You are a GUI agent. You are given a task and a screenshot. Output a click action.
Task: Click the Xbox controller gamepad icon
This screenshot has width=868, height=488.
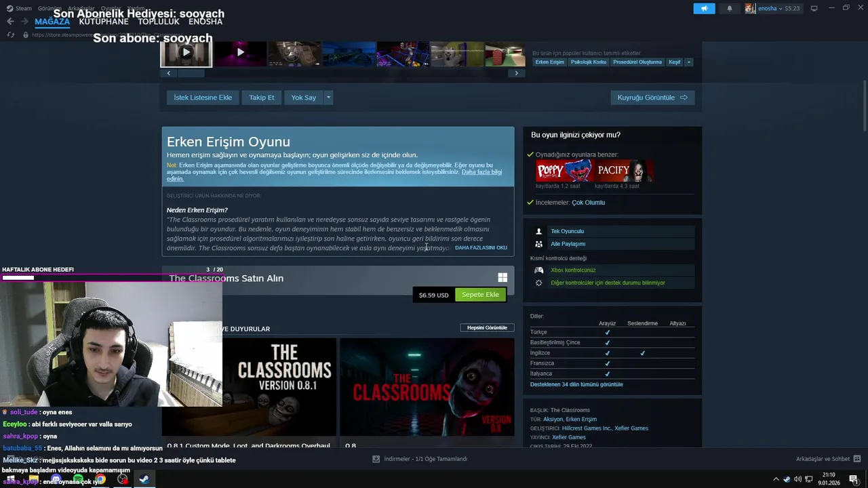click(539, 270)
